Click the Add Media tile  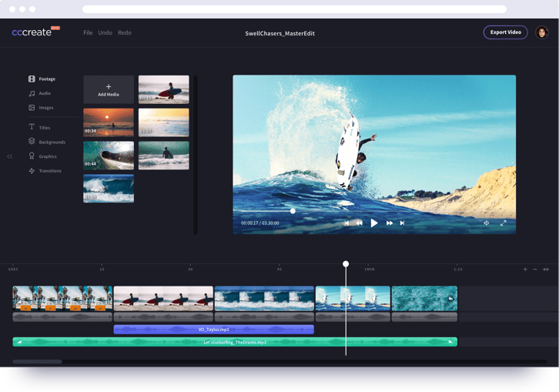(109, 90)
